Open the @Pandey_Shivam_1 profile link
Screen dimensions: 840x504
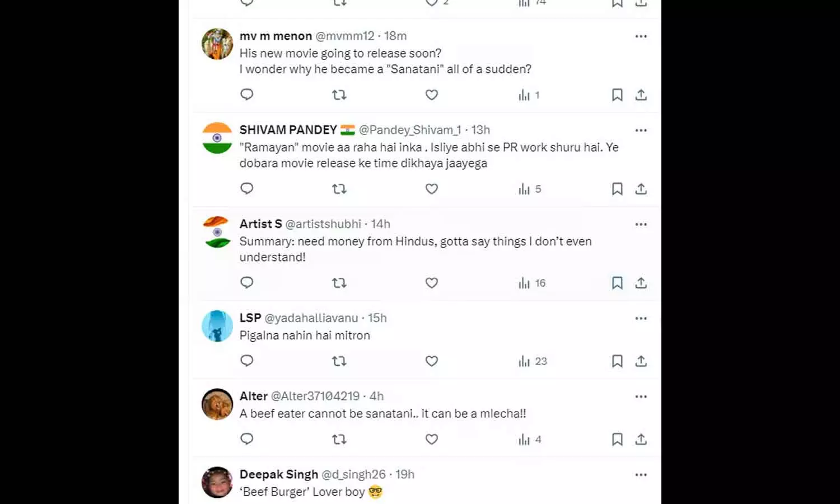pos(410,130)
